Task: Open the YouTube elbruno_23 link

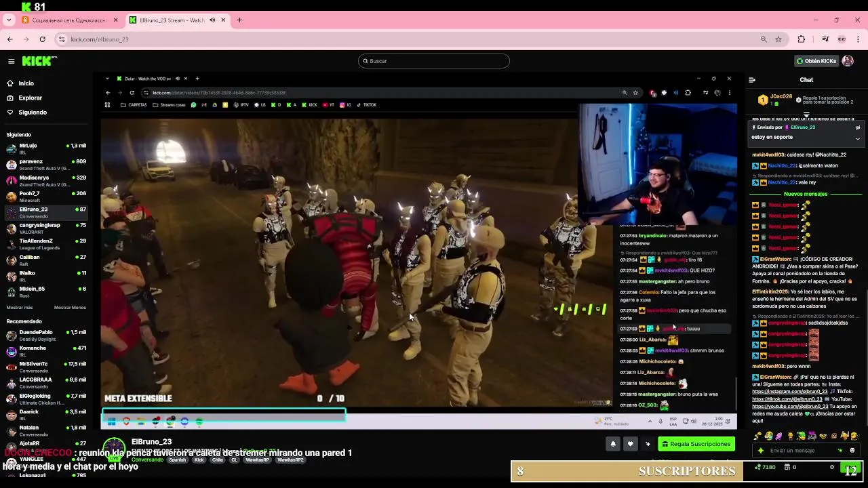Action: 790,407
